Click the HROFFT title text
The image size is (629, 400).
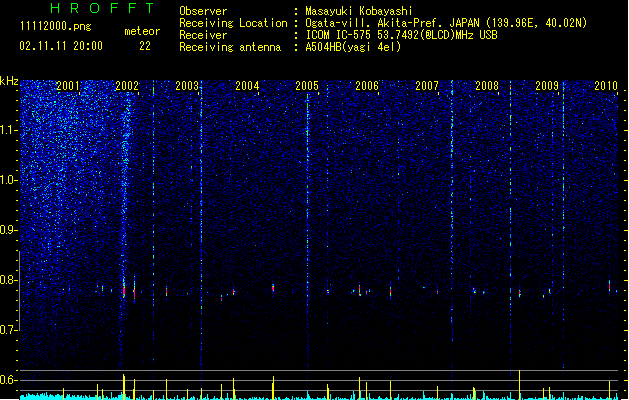coord(103,8)
